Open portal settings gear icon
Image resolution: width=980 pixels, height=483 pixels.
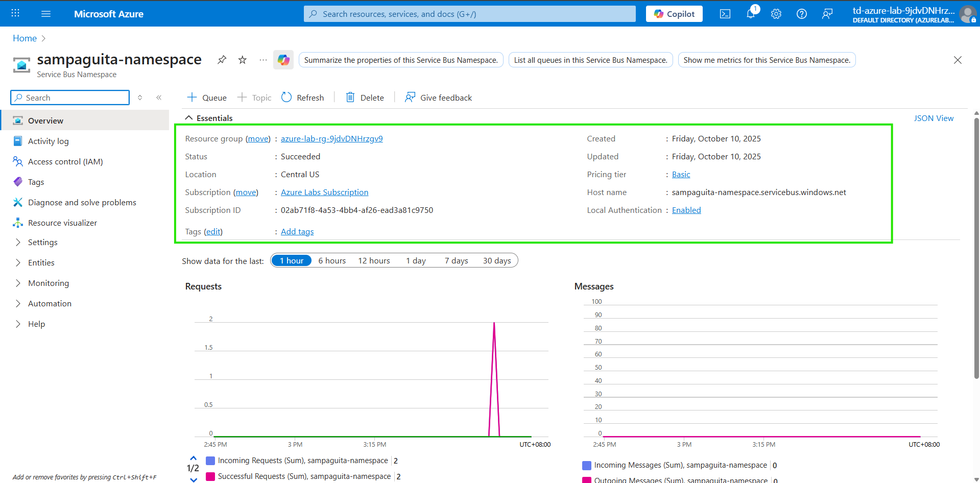point(776,14)
